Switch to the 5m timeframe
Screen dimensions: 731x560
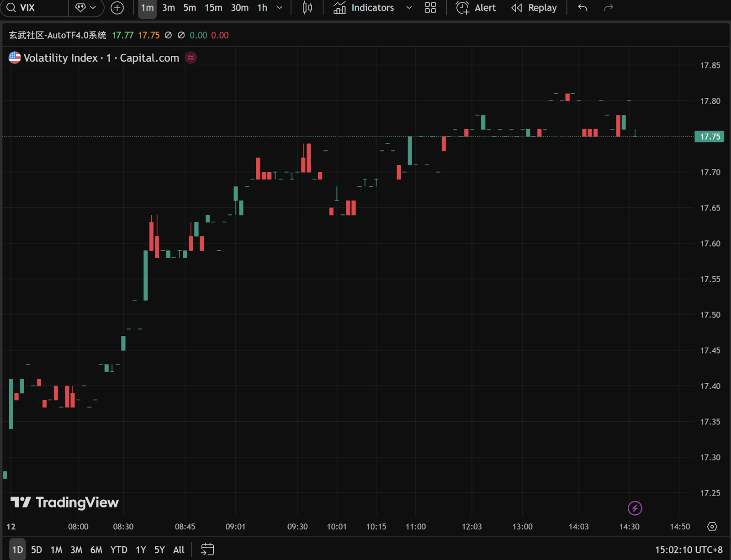pos(190,8)
